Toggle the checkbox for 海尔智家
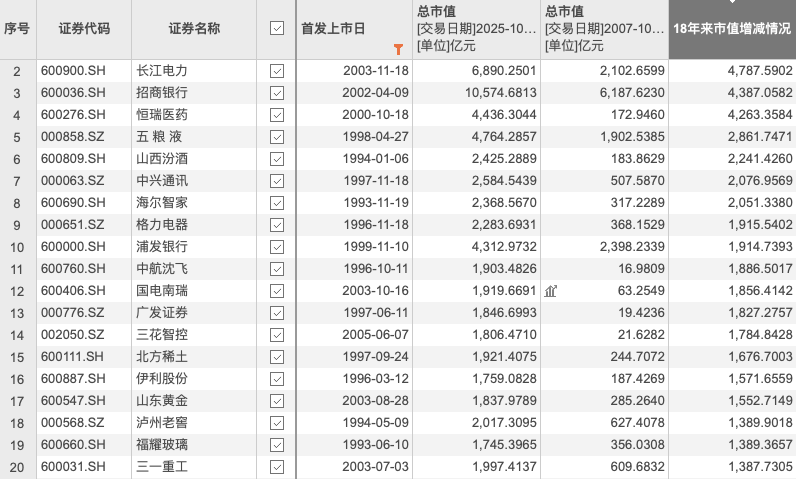This screenshot has height=479, width=796. pos(277,203)
